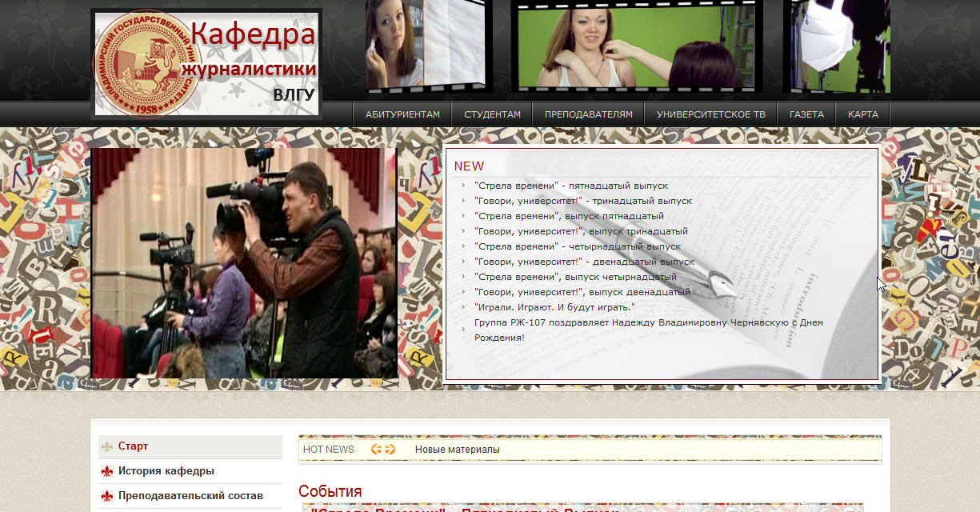The width and height of the screenshot is (980, 512).
Task: Open the Студентам menu item
Action: pos(492,114)
